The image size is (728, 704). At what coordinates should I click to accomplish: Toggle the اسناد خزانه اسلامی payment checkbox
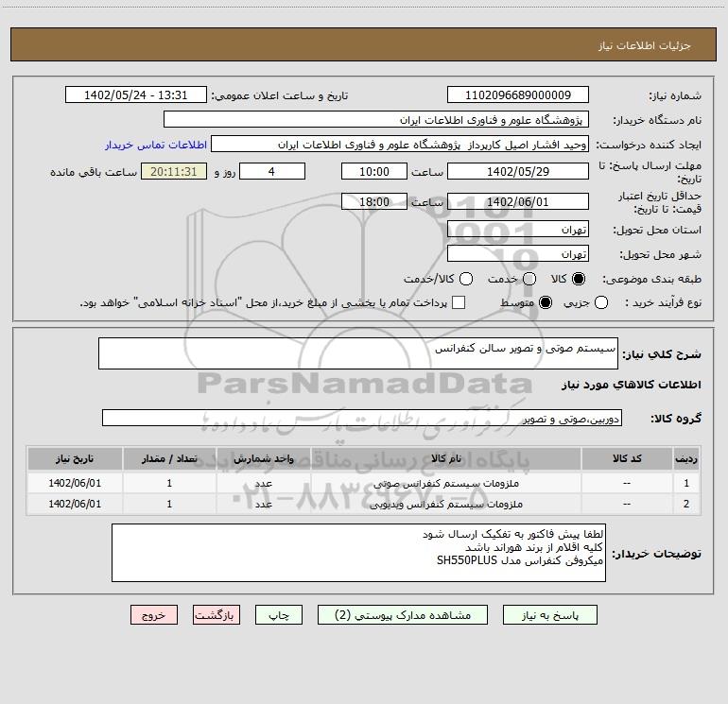point(459,302)
